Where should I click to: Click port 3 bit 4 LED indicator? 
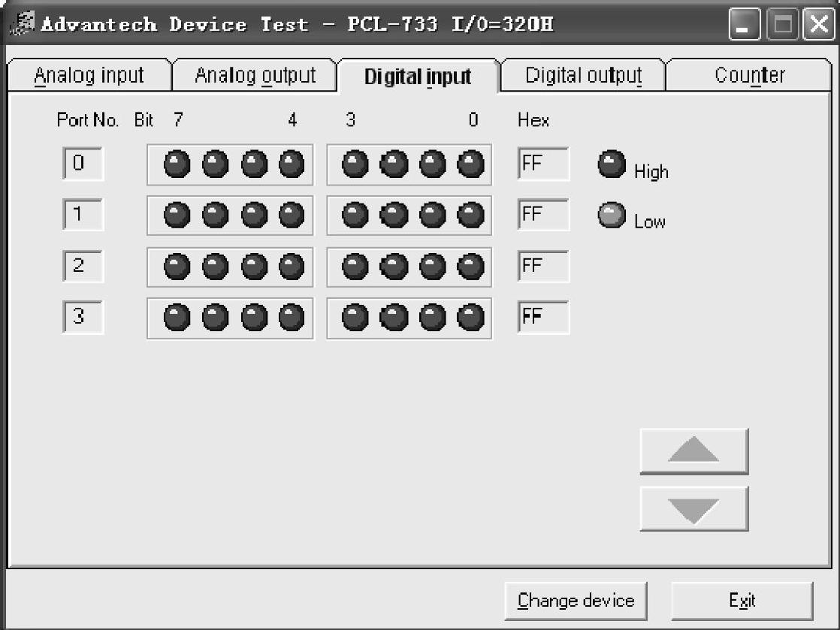point(292,318)
